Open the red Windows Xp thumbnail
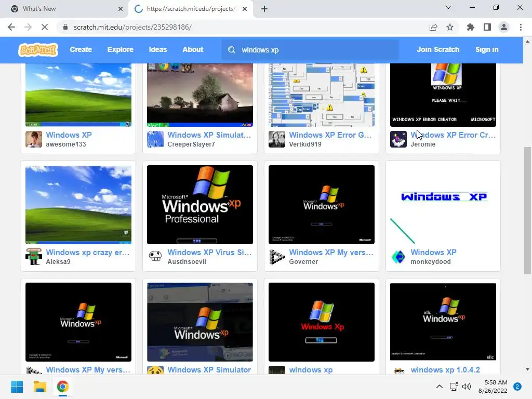The width and height of the screenshot is (532, 399). pyautogui.click(x=321, y=322)
